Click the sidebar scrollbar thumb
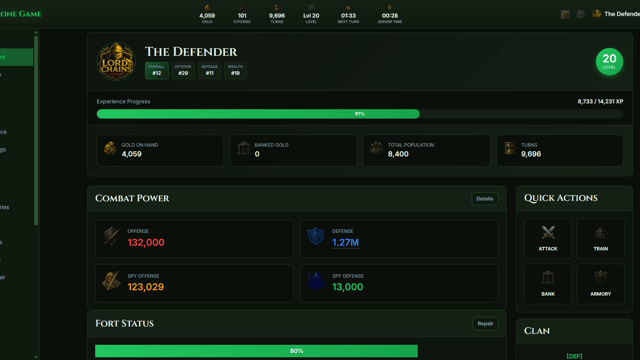The image size is (640, 360). [x=36, y=130]
